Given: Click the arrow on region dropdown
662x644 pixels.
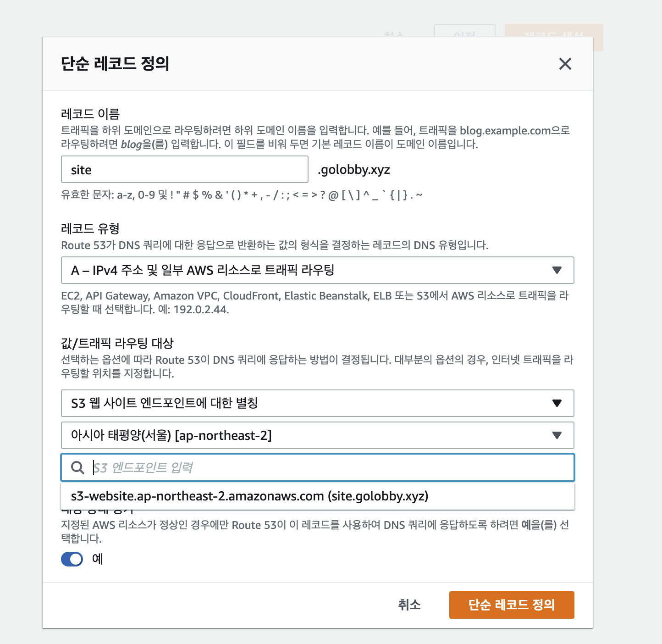Looking at the screenshot, I should (x=557, y=435).
